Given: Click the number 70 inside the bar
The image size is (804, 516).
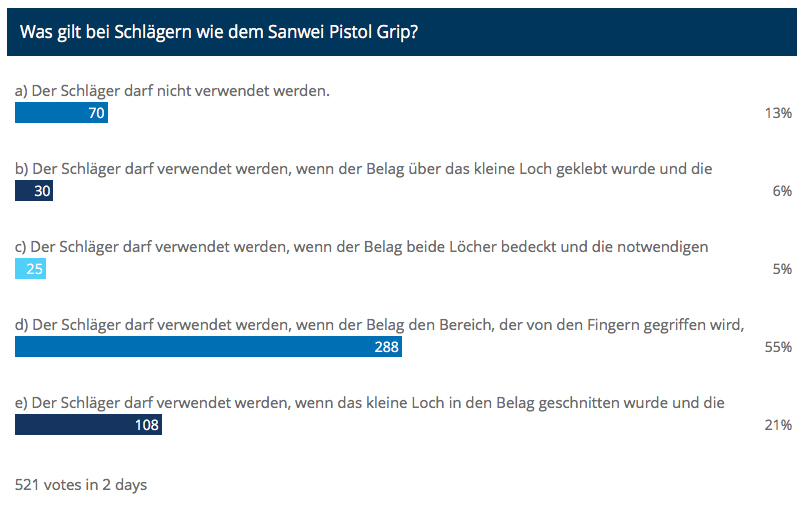Looking at the screenshot, I should (x=96, y=113).
